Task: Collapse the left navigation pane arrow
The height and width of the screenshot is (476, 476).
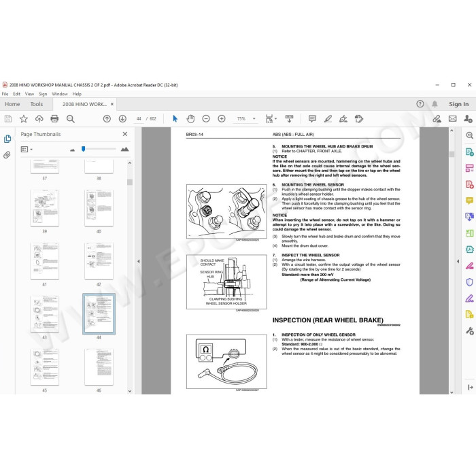Action: (x=139, y=261)
